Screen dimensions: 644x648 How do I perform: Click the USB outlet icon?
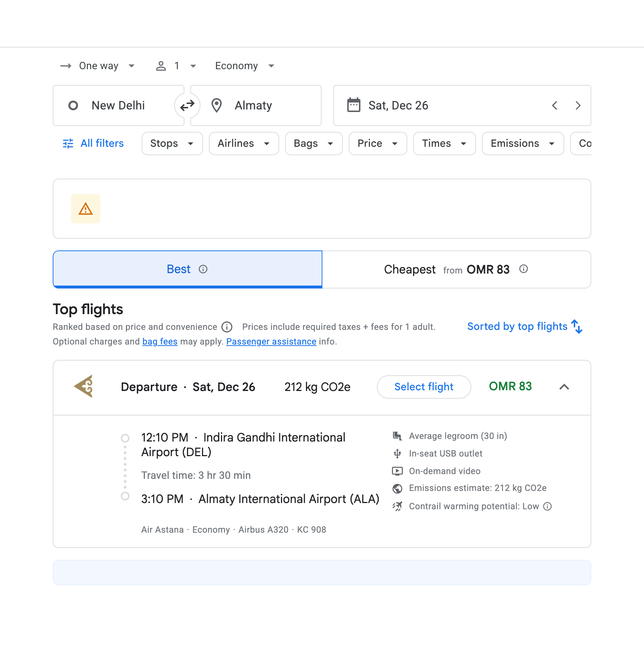(397, 454)
